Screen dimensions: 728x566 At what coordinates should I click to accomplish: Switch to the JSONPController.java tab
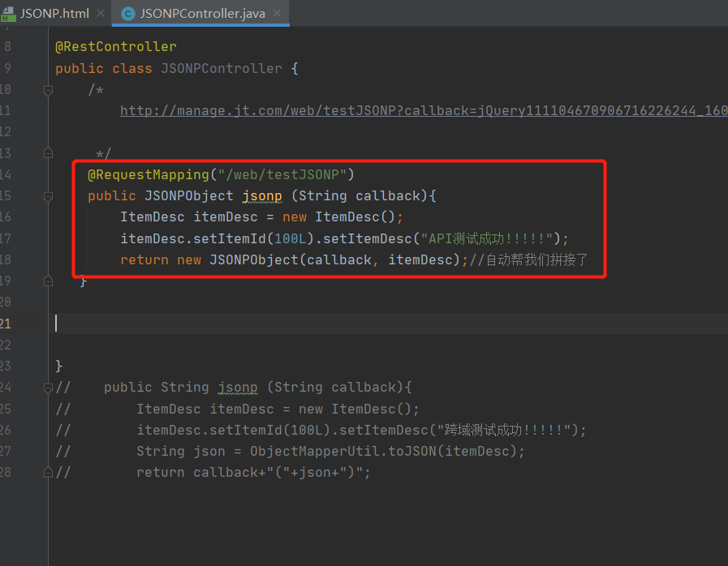point(200,13)
